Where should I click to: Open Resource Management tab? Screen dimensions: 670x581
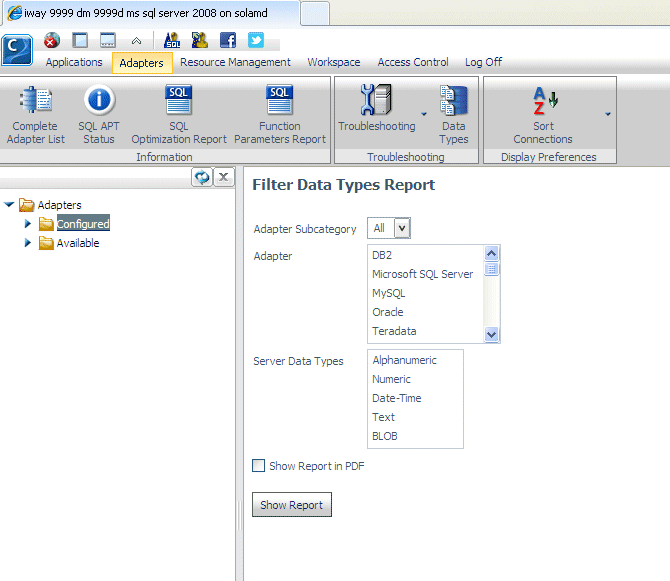[235, 62]
